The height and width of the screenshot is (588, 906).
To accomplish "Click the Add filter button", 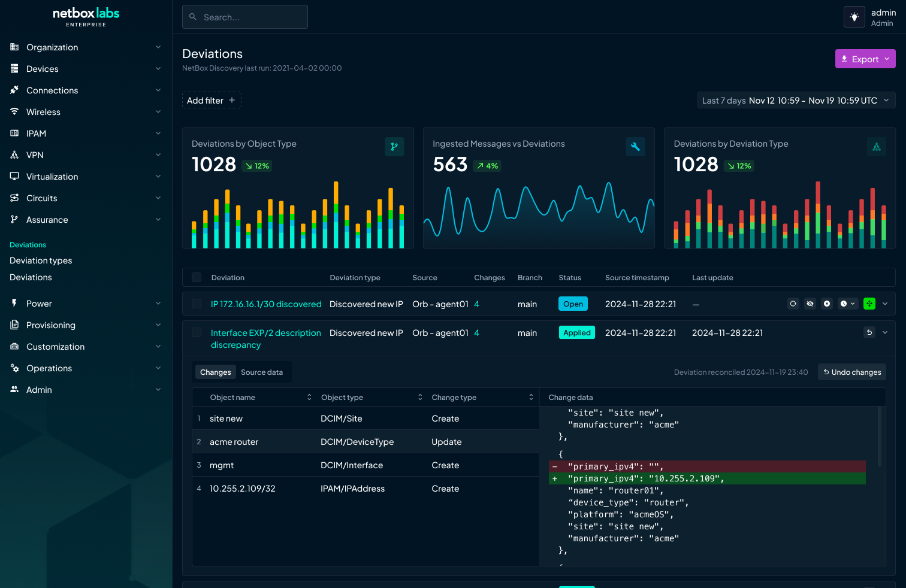I will [x=212, y=101].
